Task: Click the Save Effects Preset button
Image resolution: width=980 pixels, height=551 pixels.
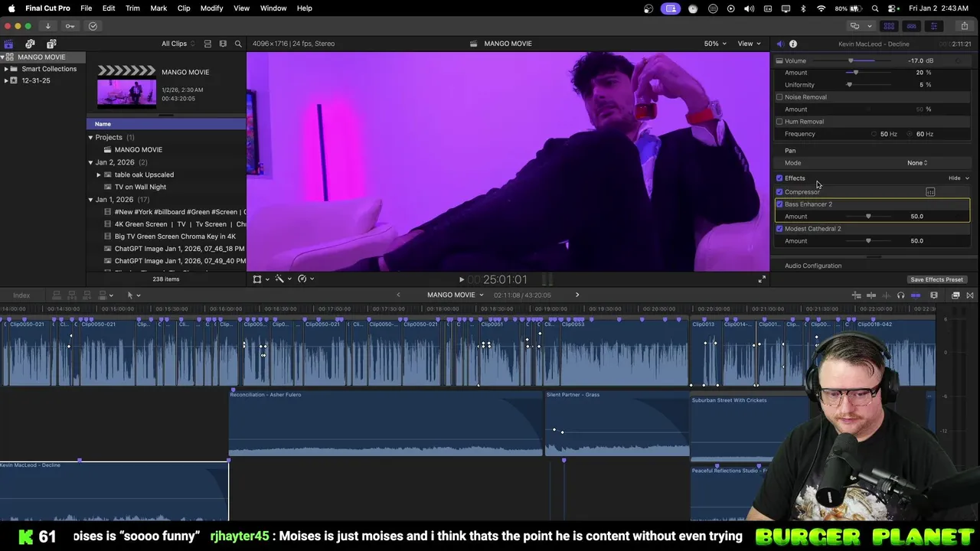Action: (x=936, y=279)
